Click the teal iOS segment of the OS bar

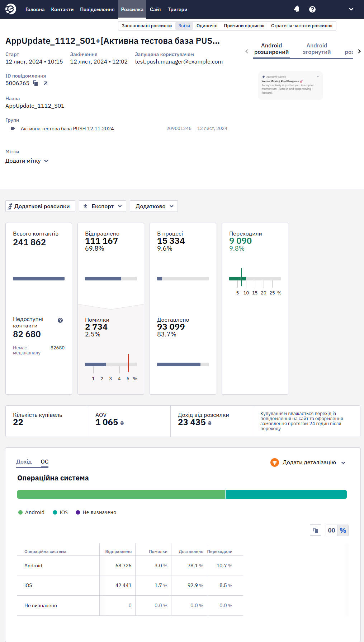click(286, 494)
